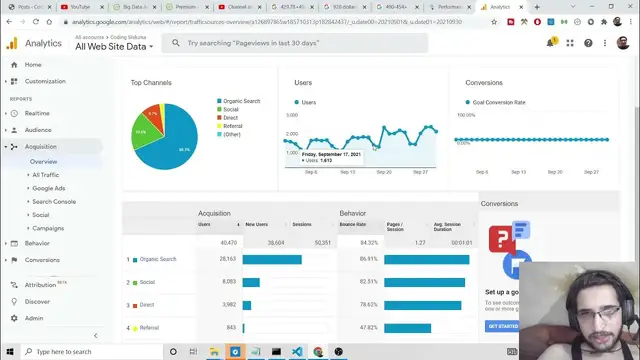The height and width of the screenshot is (360, 640).
Task: Select the Overview report
Action: pyautogui.click(x=43, y=162)
